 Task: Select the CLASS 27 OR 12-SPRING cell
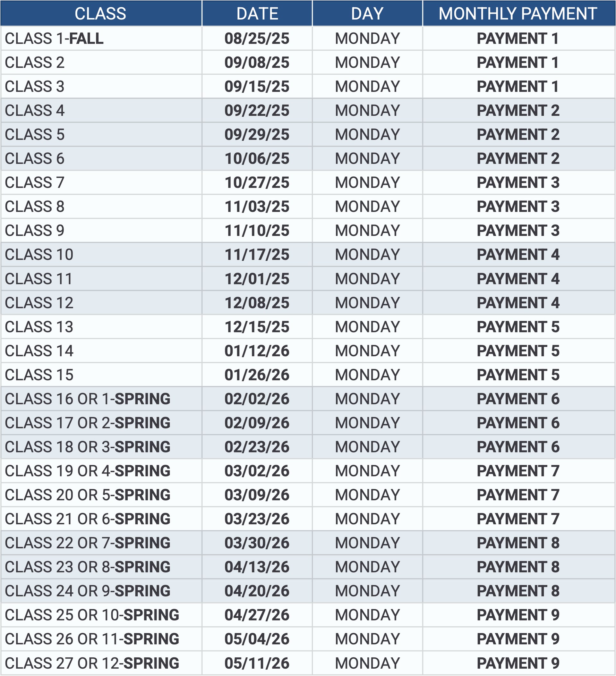(x=92, y=663)
